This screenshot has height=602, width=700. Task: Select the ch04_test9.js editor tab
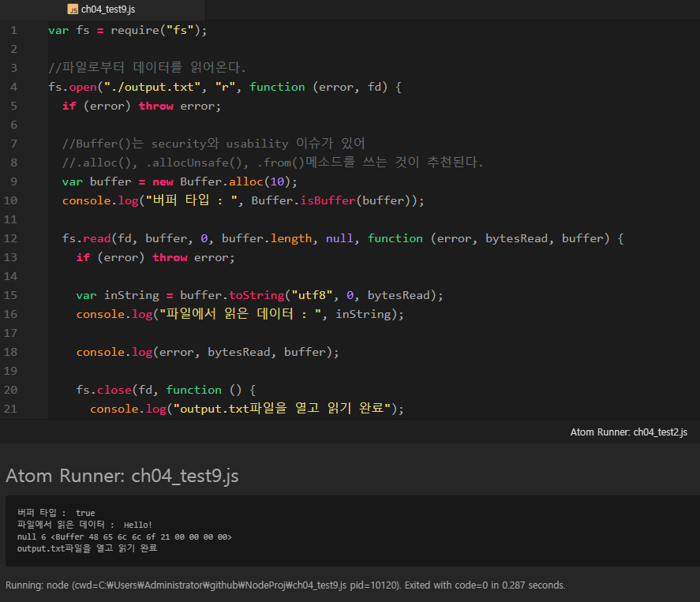pos(102,9)
